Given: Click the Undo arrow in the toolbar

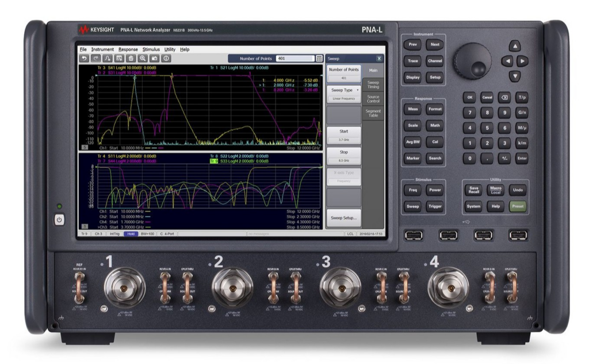Looking at the screenshot, I should pyautogui.click(x=85, y=58).
